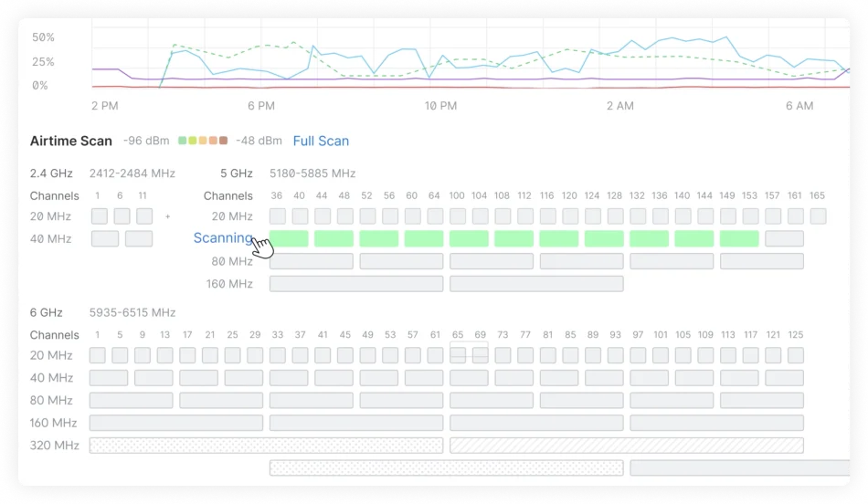The height and width of the screenshot is (504, 868).
Task: Select green 40 MHz block under channels 36-40
Action: [x=289, y=239]
